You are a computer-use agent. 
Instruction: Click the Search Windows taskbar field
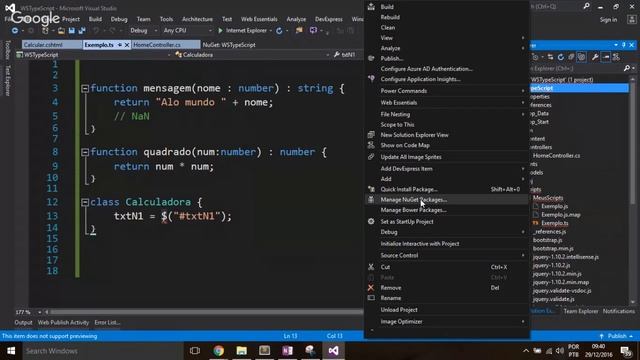102,351
